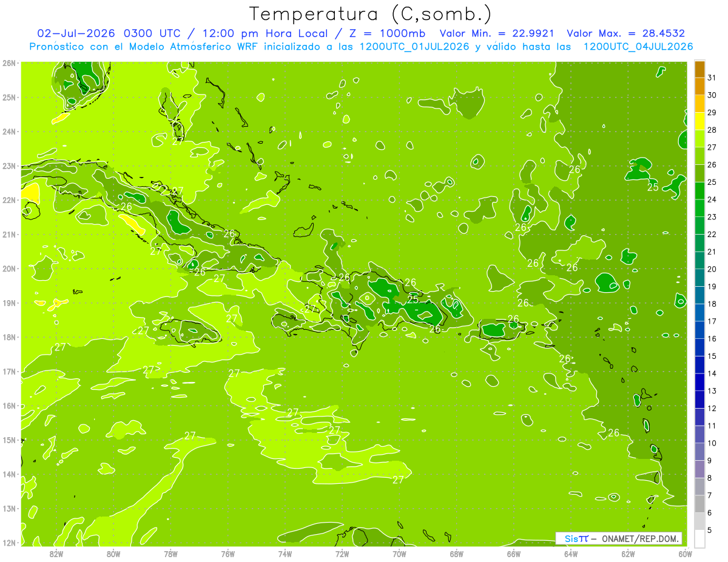The height and width of the screenshot is (562, 728).
Task: Click the 12N latitude label
Action: pyautogui.click(x=9, y=543)
